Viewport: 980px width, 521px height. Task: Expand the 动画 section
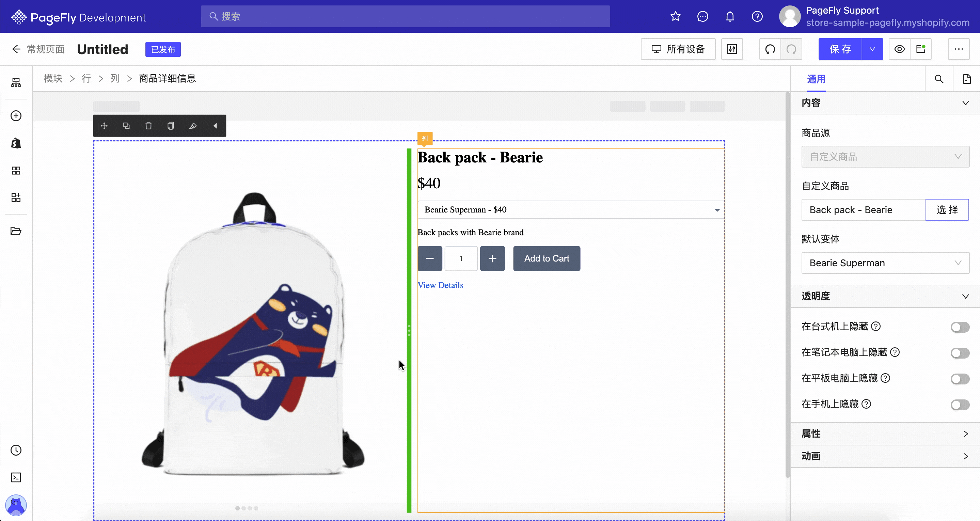[885, 456]
